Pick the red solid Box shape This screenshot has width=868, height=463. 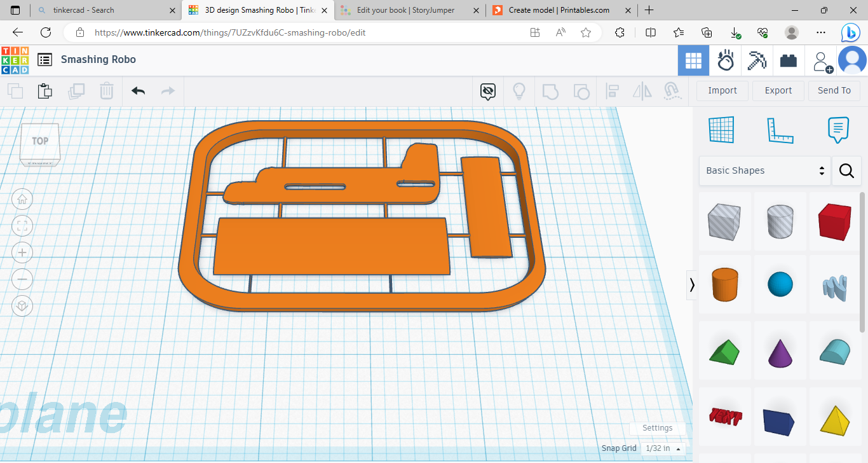(834, 221)
